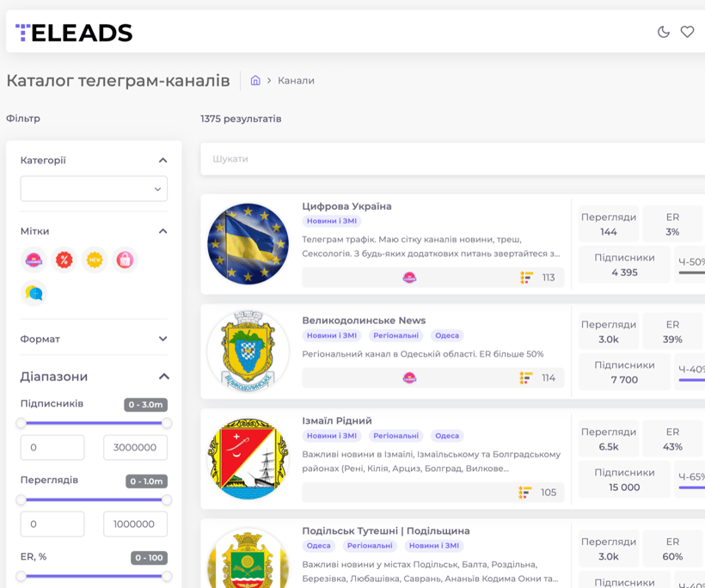Select the yellow NEW tag filter

[x=95, y=260]
